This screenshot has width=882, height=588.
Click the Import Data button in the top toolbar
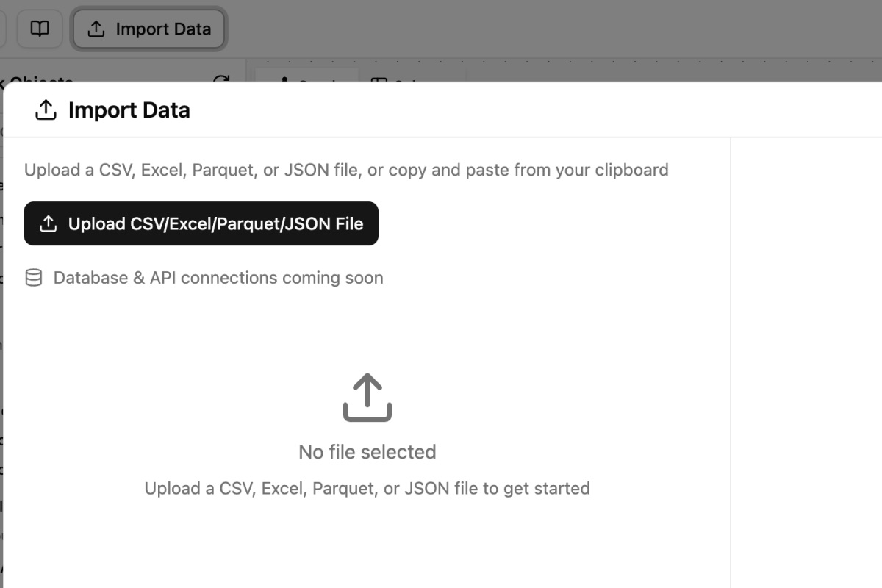148,29
